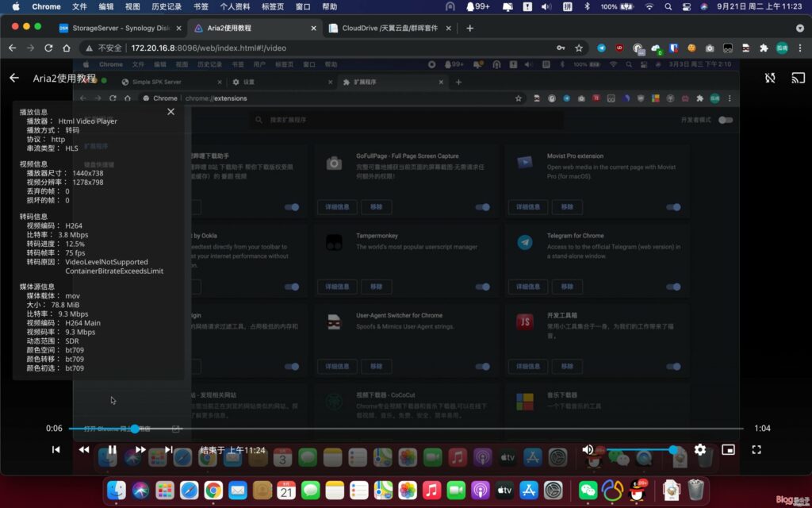Click the 不安全 site security warning

tap(104, 48)
